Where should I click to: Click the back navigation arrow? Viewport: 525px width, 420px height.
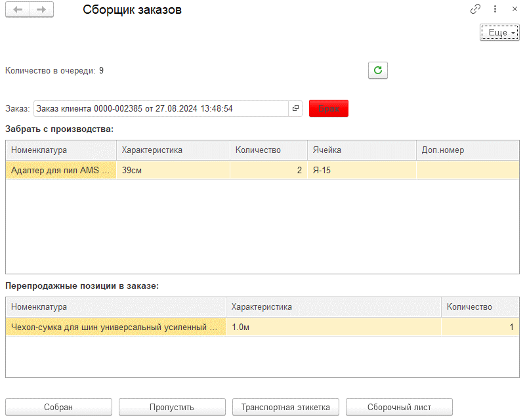click(x=18, y=10)
